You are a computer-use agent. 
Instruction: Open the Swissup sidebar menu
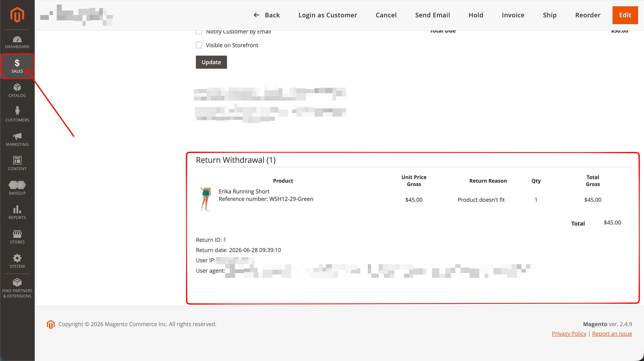point(17,188)
